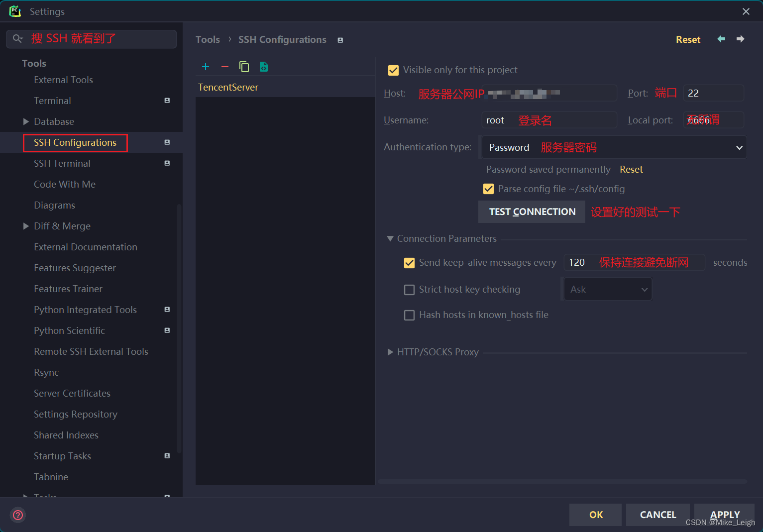763x532 pixels.
Task: Select TencentServer in the configuration list
Action: point(285,87)
